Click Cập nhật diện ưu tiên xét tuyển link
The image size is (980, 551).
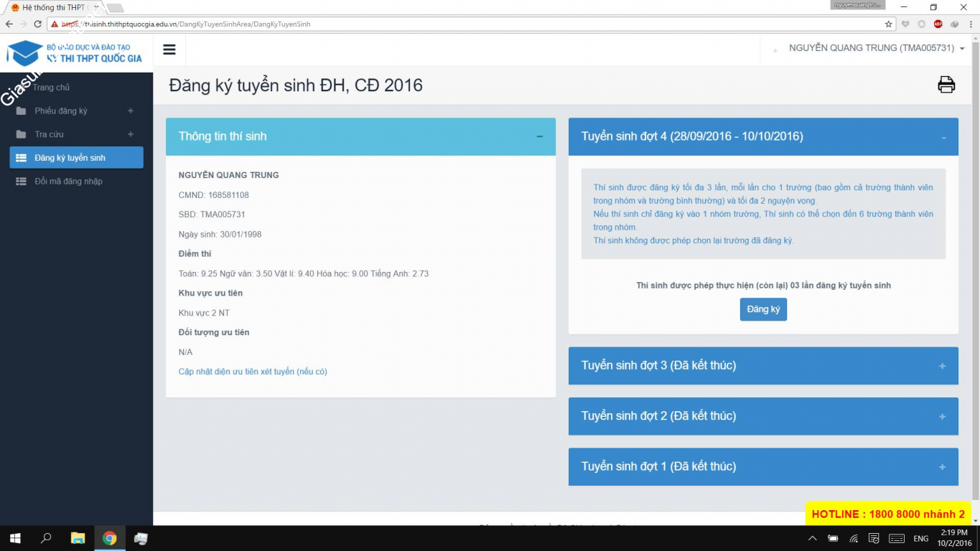tap(253, 372)
